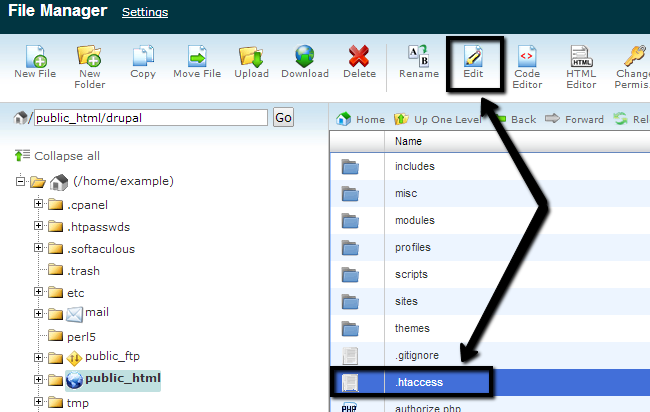Go Forward in file navigation
650x412 pixels.
pos(574,119)
